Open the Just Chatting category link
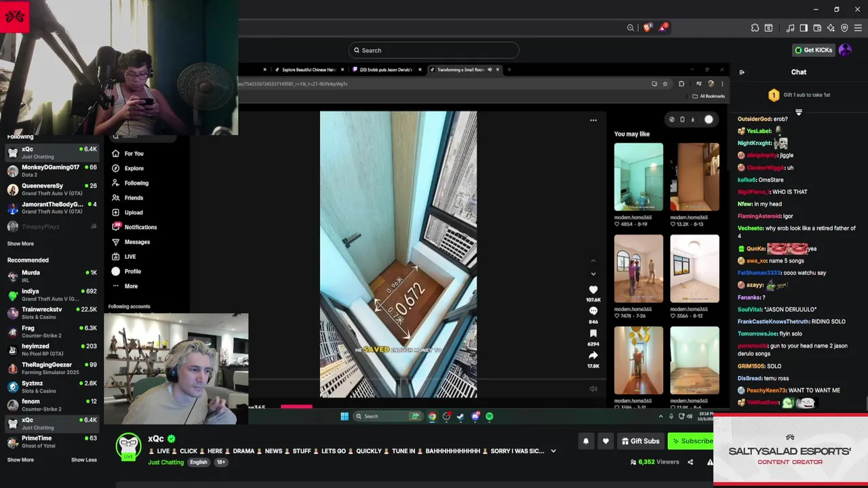 [166, 462]
